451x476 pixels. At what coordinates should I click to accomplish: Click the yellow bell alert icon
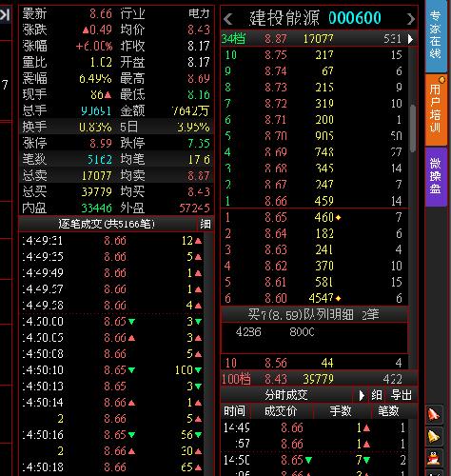click(433, 436)
